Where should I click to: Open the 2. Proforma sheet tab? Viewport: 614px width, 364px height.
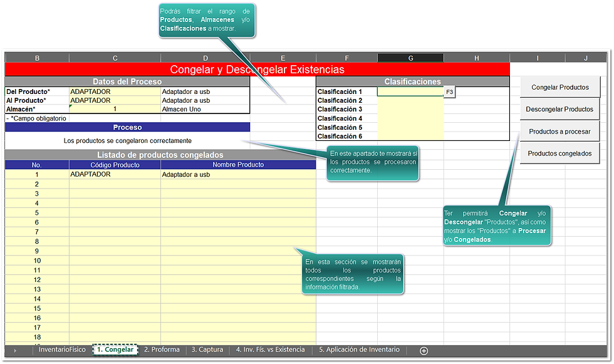162,350
